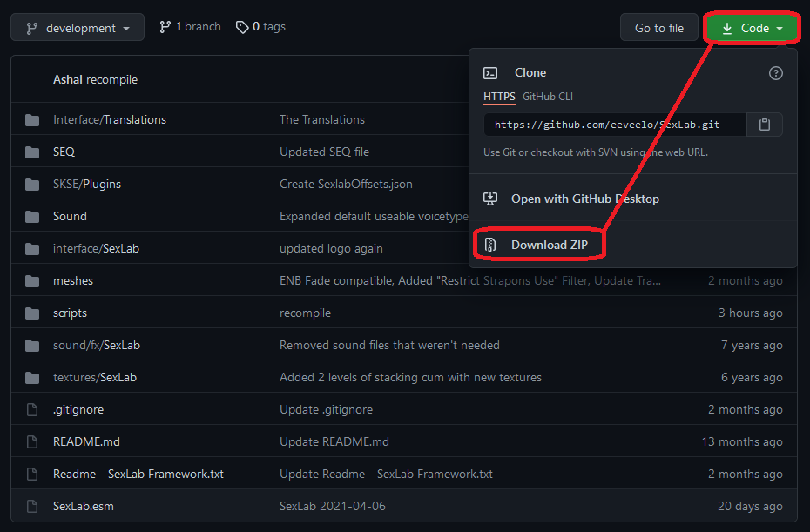
Task: Click file icon for Readme - SexLab Framework.txt
Action: tap(32, 475)
